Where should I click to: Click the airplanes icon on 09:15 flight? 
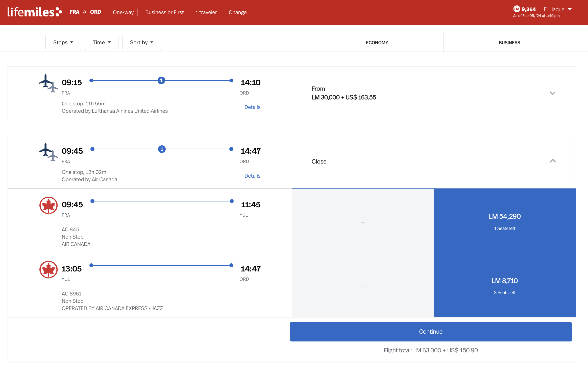click(48, 83)
